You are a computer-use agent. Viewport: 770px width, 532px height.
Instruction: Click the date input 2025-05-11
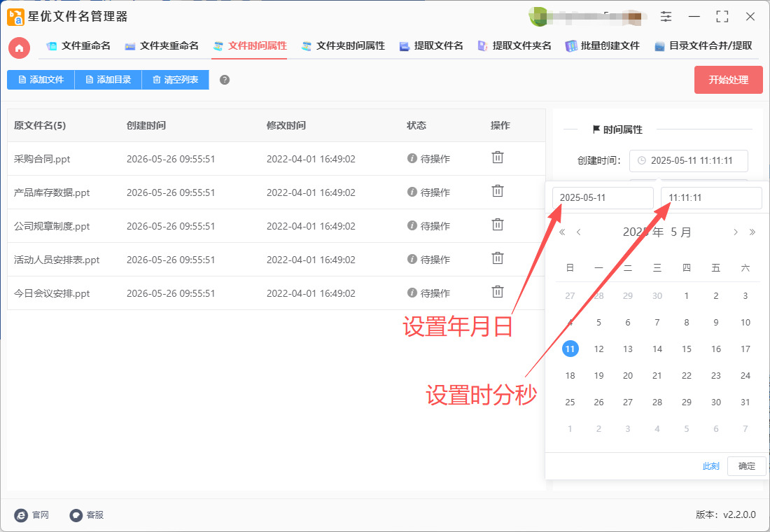click(x=603, y=198)
